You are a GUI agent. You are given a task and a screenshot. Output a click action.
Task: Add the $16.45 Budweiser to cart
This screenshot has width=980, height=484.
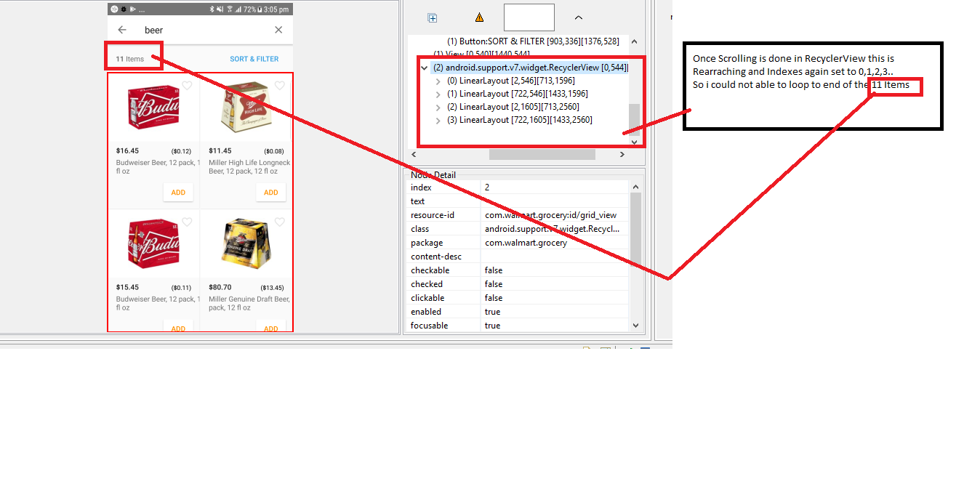[178, 193]
